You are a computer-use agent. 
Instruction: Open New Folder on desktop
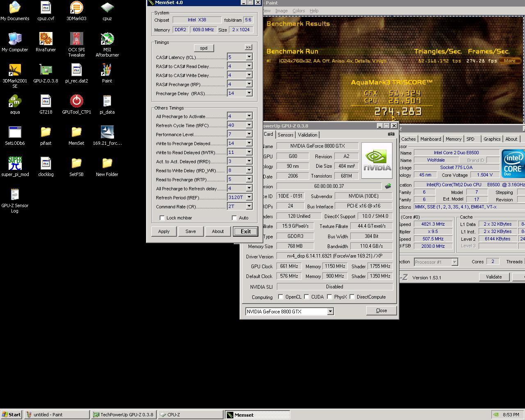tap(107, 167)
